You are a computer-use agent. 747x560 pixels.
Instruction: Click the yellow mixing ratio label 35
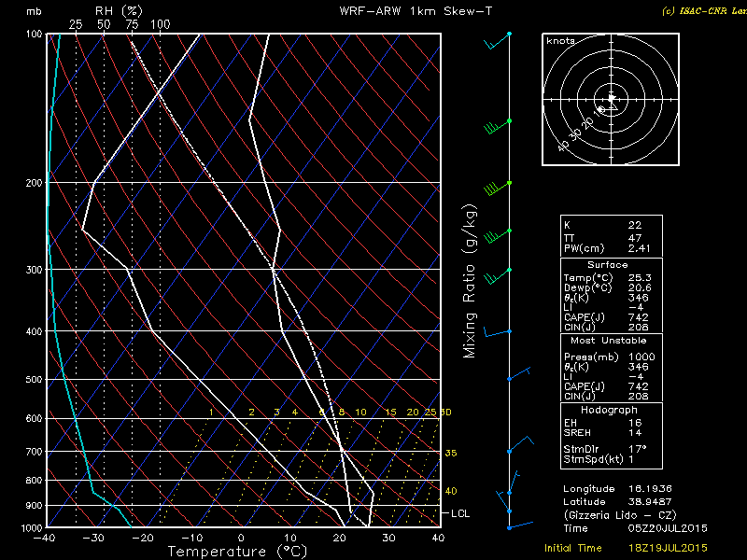click(451, 453)
